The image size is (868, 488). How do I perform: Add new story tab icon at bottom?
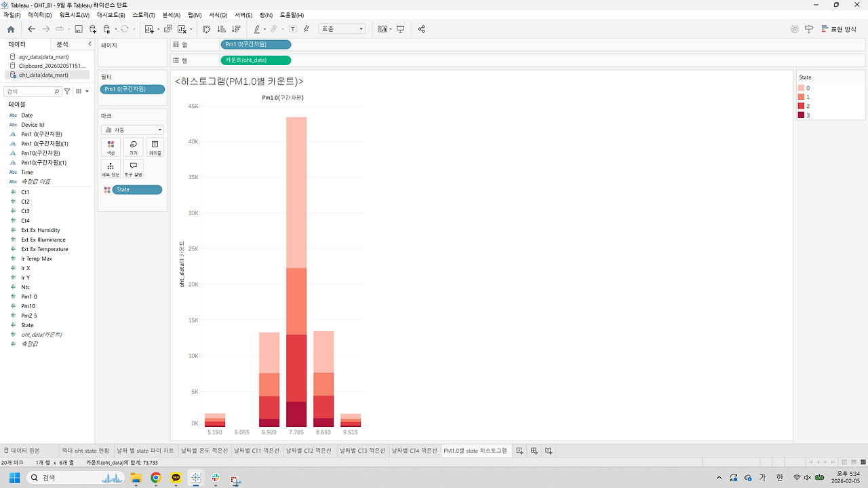pos(549,451)
